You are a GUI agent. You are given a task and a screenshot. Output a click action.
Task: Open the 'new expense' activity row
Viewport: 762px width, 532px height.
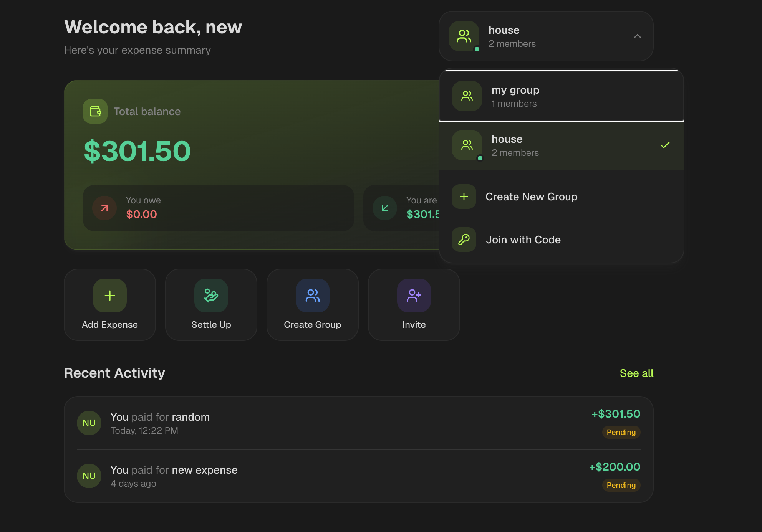click(359, 476)
